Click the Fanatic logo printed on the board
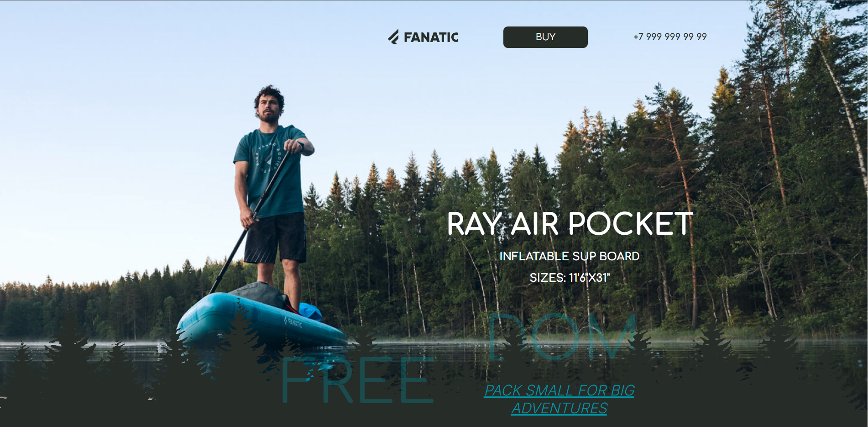 tap(293, 322)
